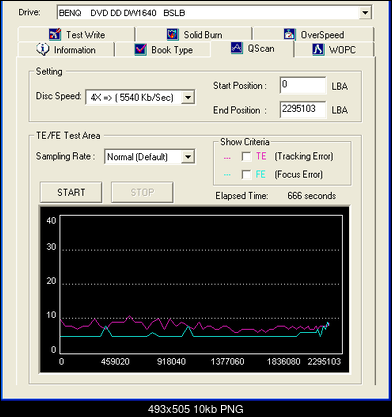Screen dimensions: 392x417
Task: Click the magenta TE legend marker
Action: point(227,158)
